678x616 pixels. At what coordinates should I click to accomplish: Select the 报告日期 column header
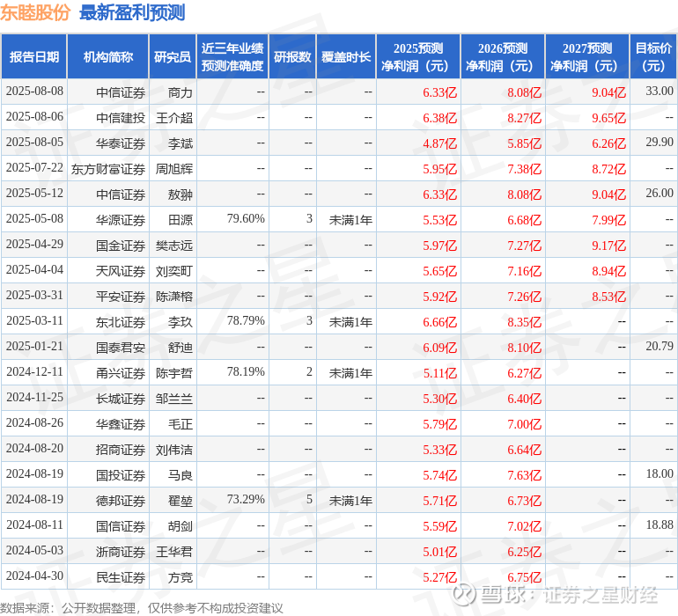click(x=34, y=56)
